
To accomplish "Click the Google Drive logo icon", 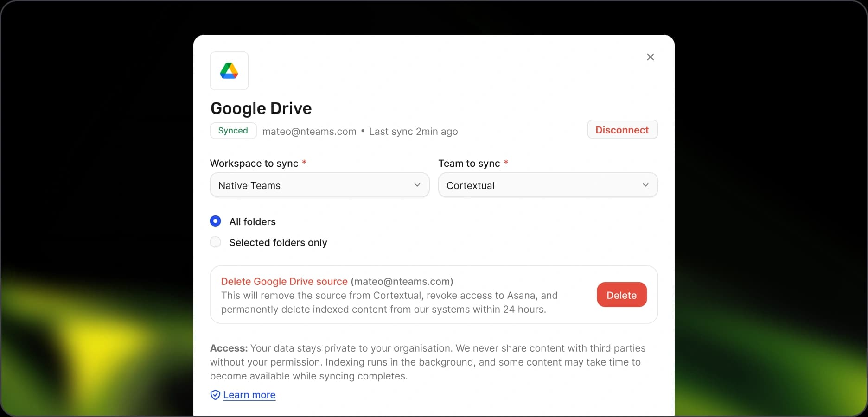I will pos(229,71).
